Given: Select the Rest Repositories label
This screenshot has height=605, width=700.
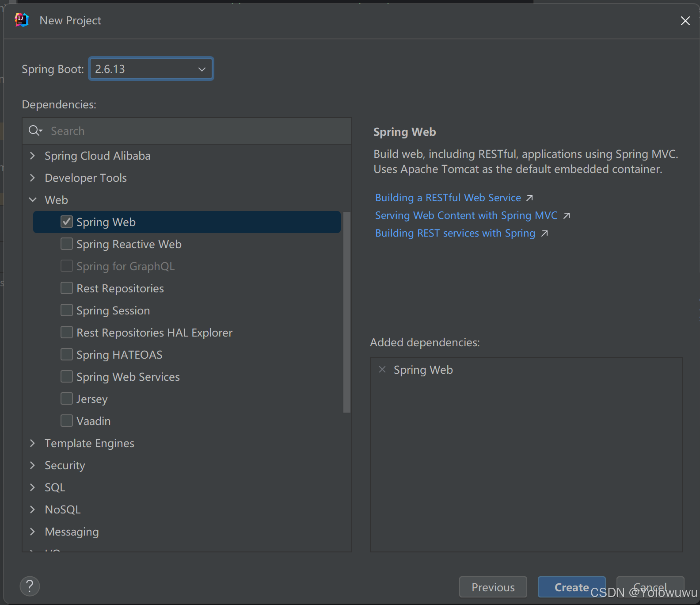Looking at the screenshot, I should 120,288.
